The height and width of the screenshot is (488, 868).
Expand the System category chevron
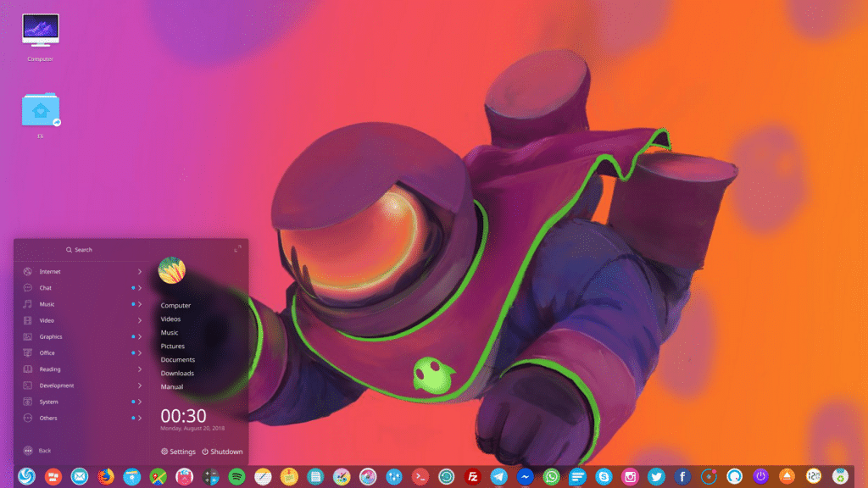pyautogui.click(x=140, y=402)
